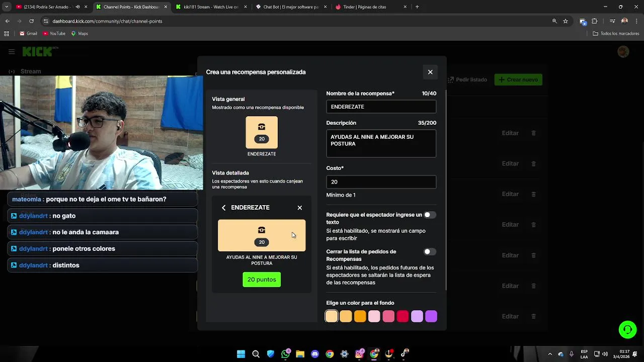
Task: Click the system tray volume icon
Action: click(605, 354)
